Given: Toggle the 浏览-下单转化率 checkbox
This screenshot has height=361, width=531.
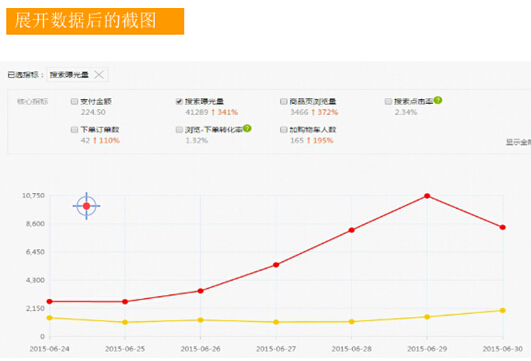Looking at the screenshot, I should tap(179, 130).
